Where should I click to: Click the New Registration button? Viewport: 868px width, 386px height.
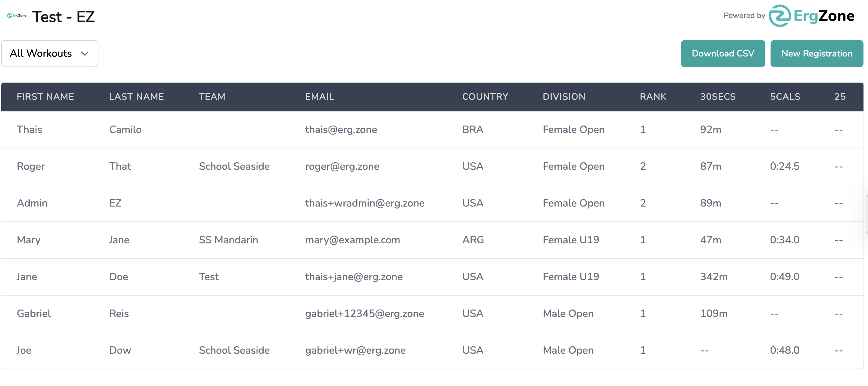click(817, 54)
